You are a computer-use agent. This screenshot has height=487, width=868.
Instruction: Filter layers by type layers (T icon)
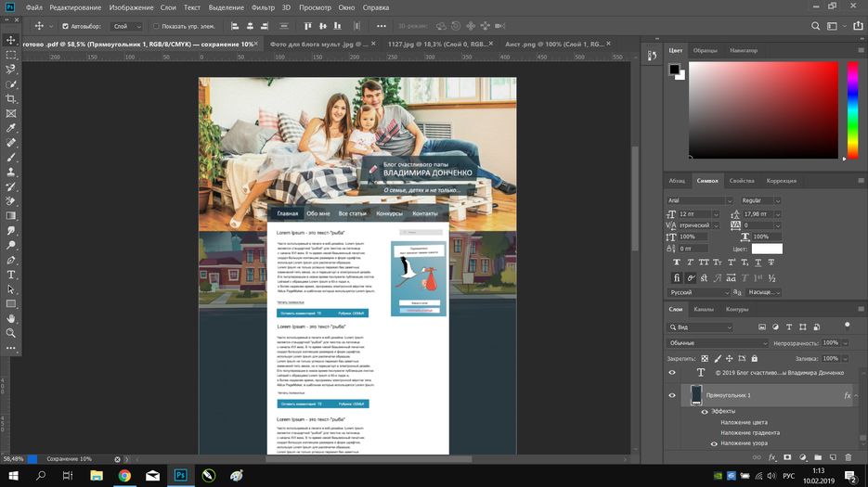click(x=789, y=327)
